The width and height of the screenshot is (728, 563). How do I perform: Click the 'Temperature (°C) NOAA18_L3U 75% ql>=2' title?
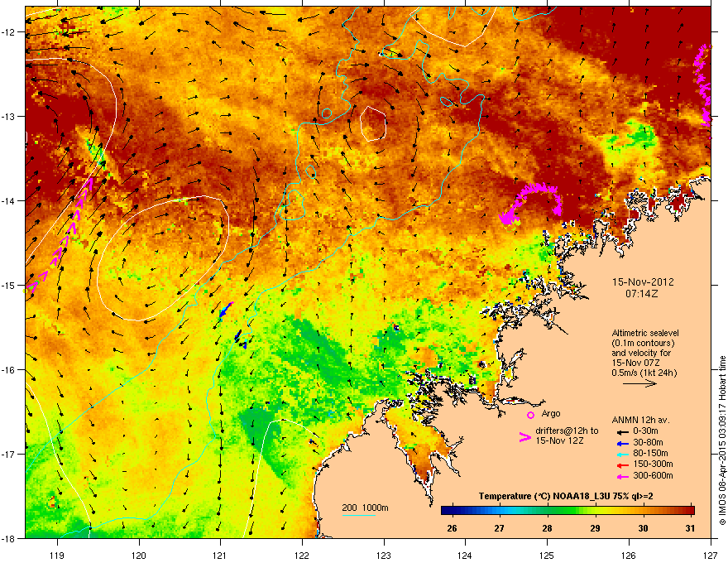(x=566, y=496)
